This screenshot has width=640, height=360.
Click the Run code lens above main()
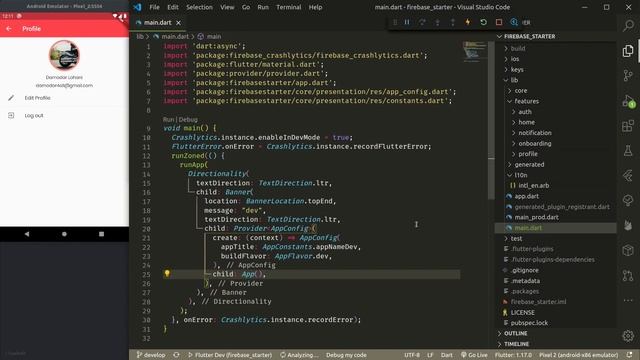(x=168, y=120)
